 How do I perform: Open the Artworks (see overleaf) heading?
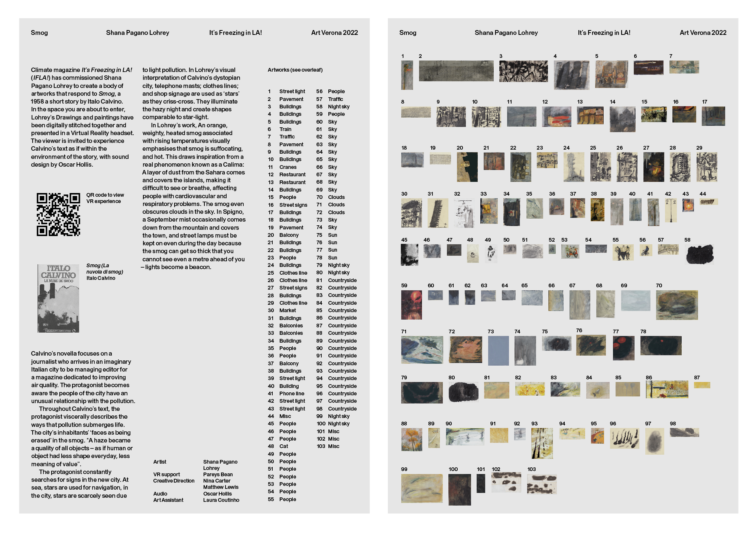click(x=295, y=69)
